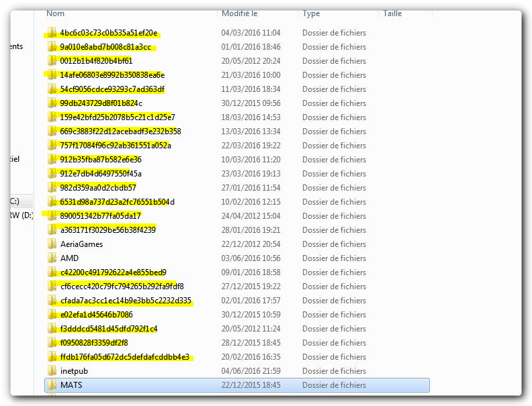Select the c42200c491792622a4e855bed9 folder
The height and width of the screenshot is (406, 532).
(113, 272)
